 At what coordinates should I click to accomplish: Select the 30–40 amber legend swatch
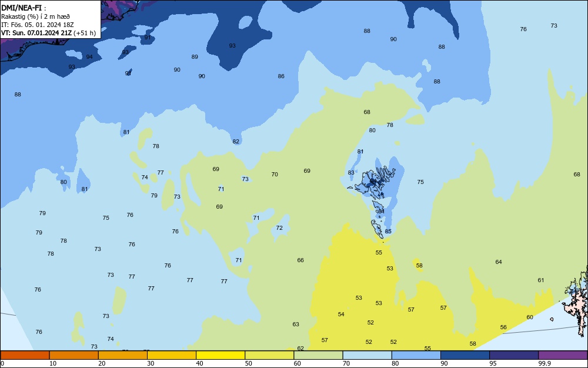point(171,355)
